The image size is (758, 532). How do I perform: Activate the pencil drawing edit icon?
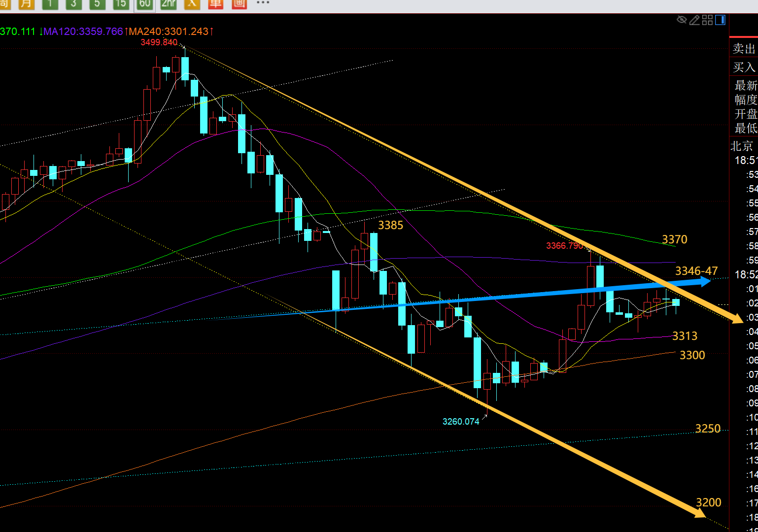pos(694,20)
